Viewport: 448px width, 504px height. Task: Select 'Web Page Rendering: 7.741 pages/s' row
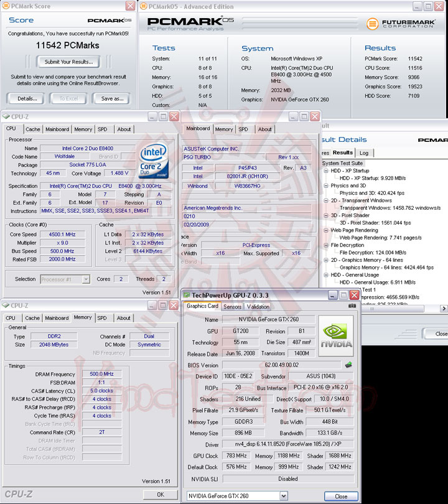(x=381, y=238)
